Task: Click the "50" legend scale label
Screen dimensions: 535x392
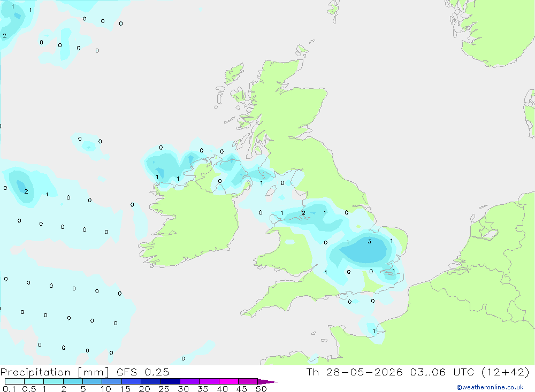Action: click(261, 389)
